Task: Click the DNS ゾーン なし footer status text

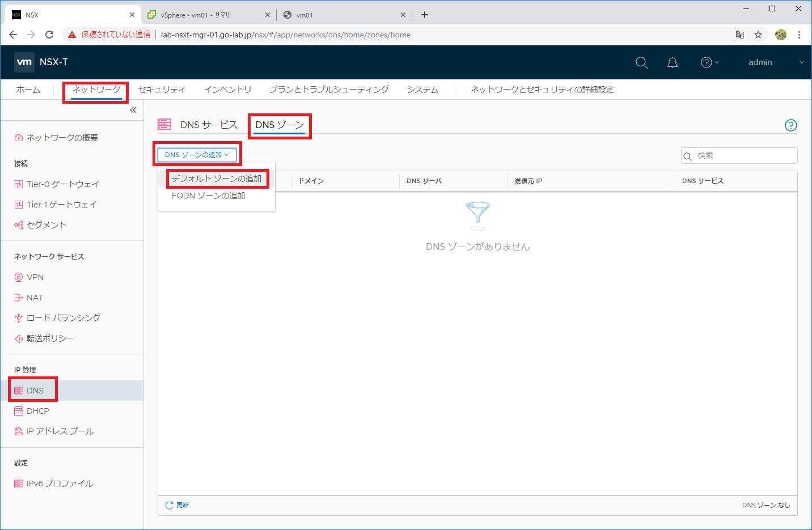Action: pos(766,505)
